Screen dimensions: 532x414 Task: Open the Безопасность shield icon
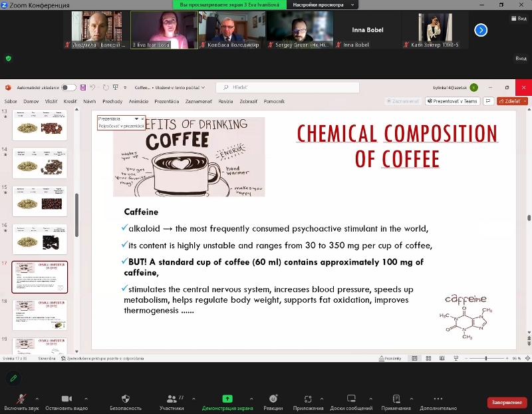point(126,398)
